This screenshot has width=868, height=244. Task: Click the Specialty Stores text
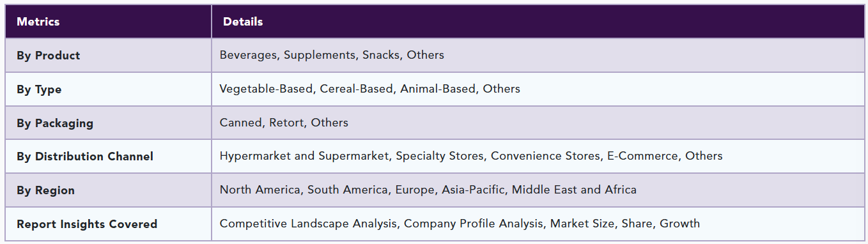coord(440,156)
